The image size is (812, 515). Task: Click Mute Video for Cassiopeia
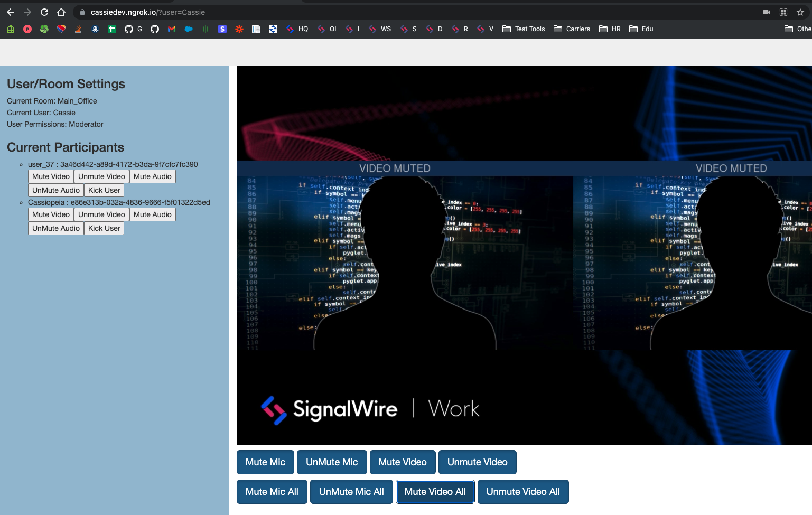tap(51, 214)
